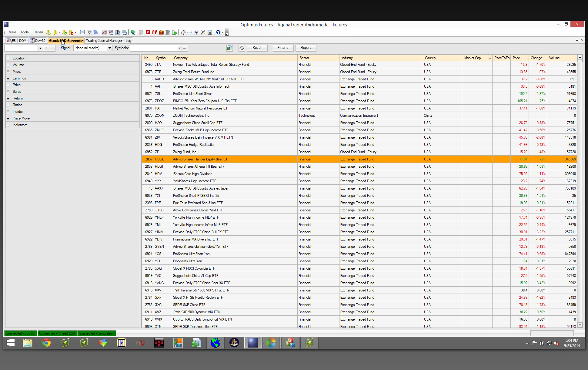Click the table scrollbar down arrow
This screenshot has height=370, width=588.
(580, 325)
